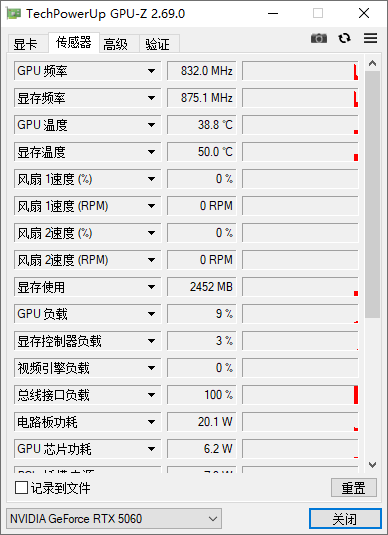Expand the GPU 负载 sensor dropdown

click(151, 314)
